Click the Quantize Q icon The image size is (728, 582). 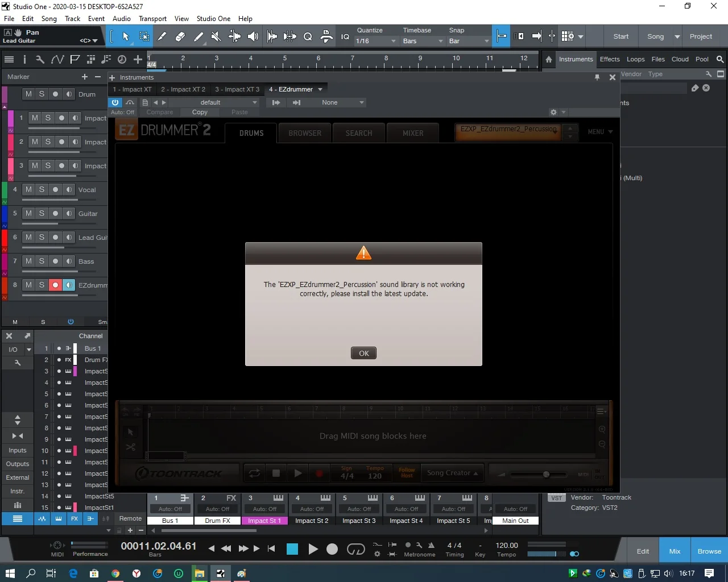pos(308,36)
